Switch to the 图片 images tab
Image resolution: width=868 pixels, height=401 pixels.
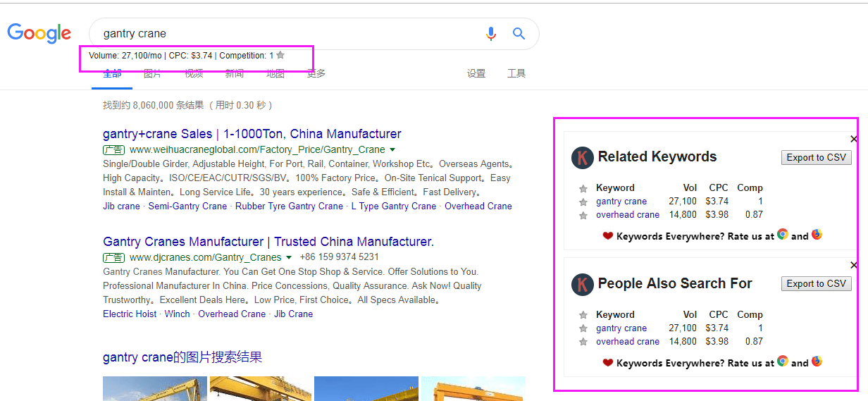pos(152,73)
